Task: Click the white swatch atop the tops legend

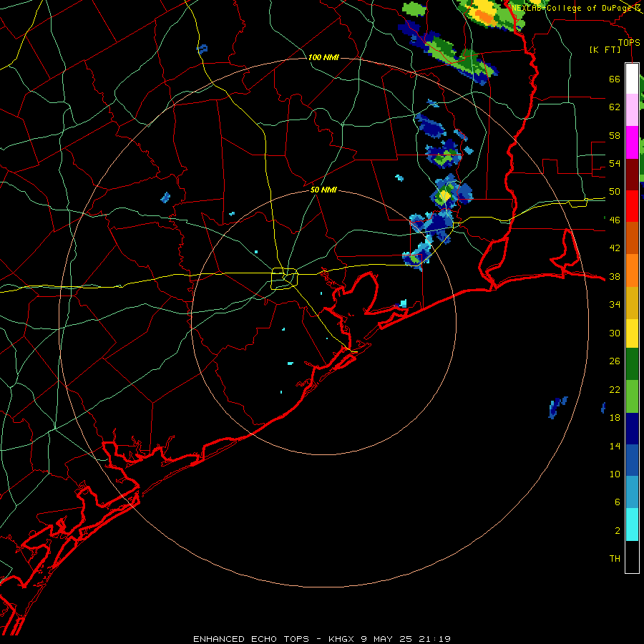Action: click(632, 79)
